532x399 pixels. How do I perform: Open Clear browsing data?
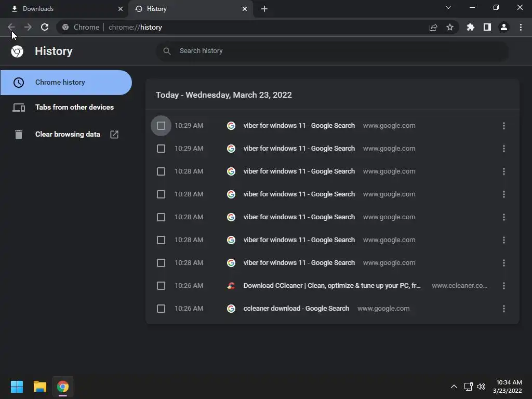tap(66, 135)
